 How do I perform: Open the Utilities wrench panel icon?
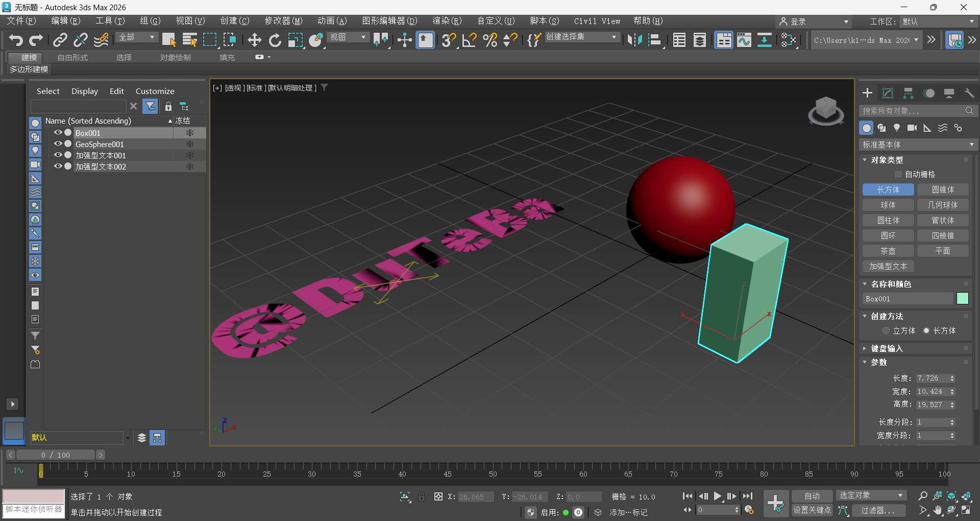(969, 93)
